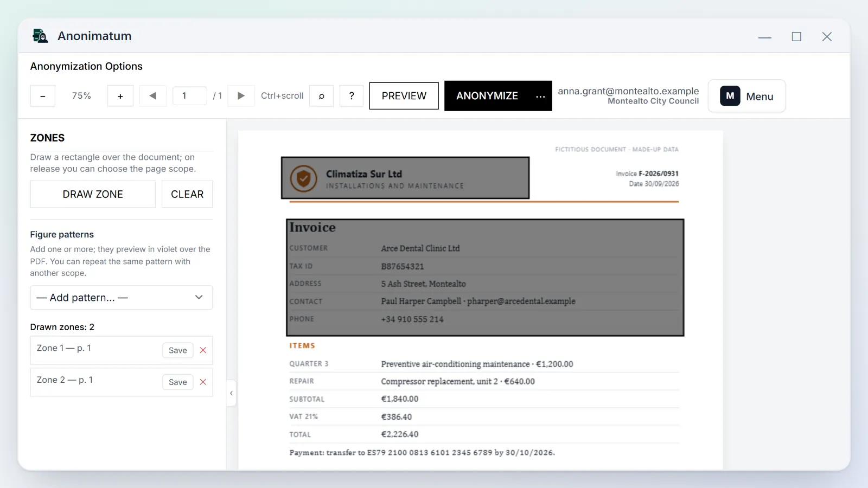Click the DRAW ZONE button

tap(93, 194)
